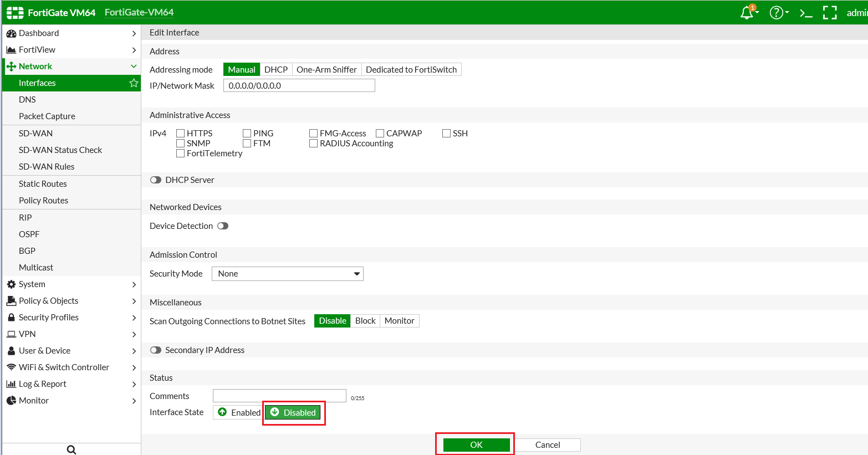Toggle the favorite star next to Interfaces
Image resolution: width=868 pixels, height=455 pixels.
coord(133,83)
